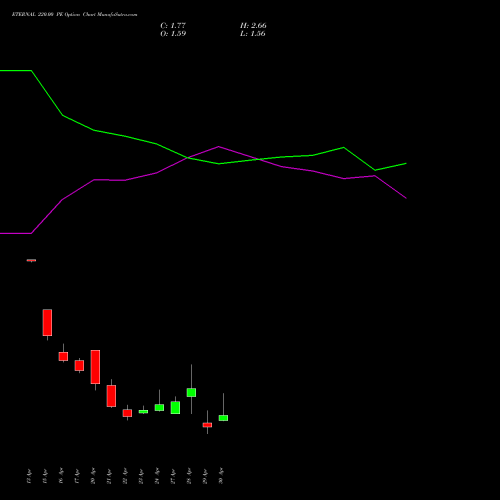Viewport: 500px width, 500px height.
Task: Click the 13 Apr date label
Action: click(x=29, y=476)
